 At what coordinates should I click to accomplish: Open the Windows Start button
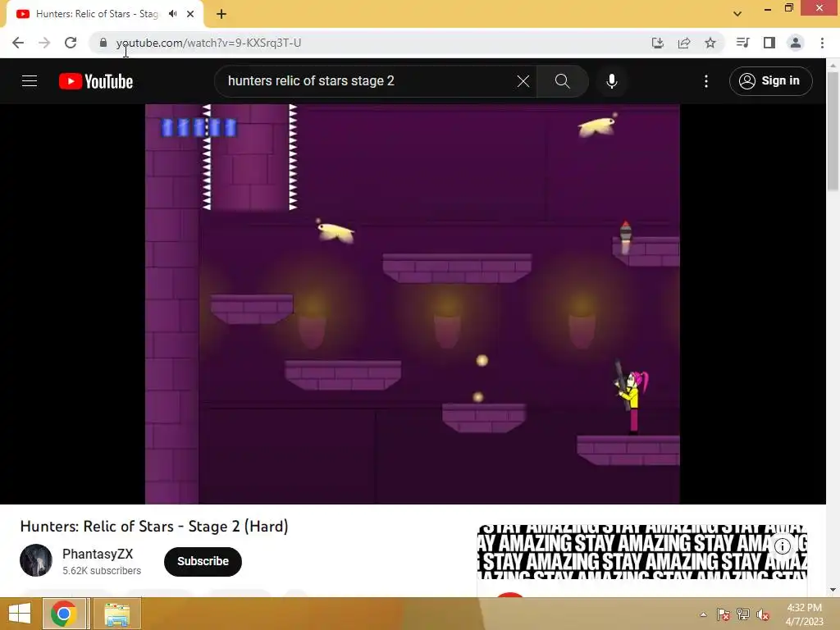(x=20, y=614)
